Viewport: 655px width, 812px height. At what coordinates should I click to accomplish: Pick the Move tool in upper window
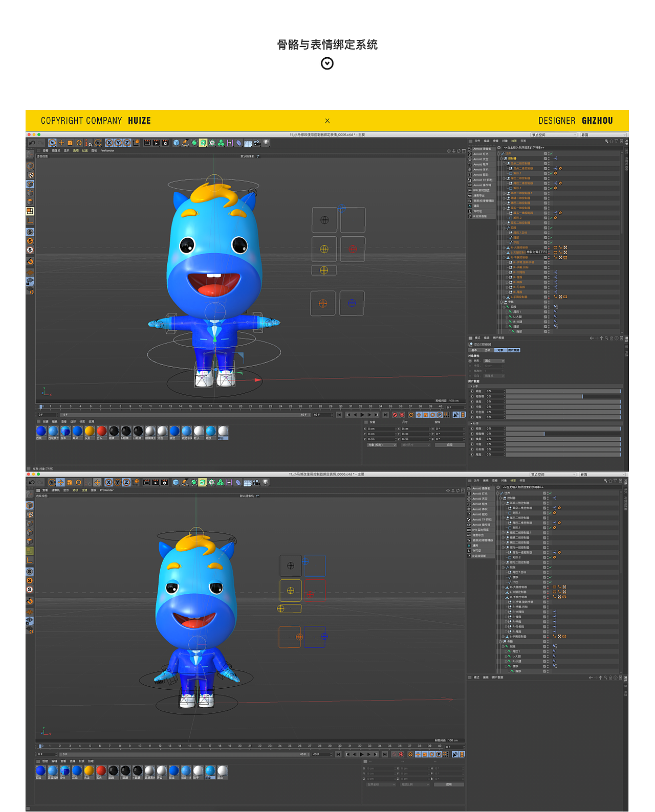point(61,143)
